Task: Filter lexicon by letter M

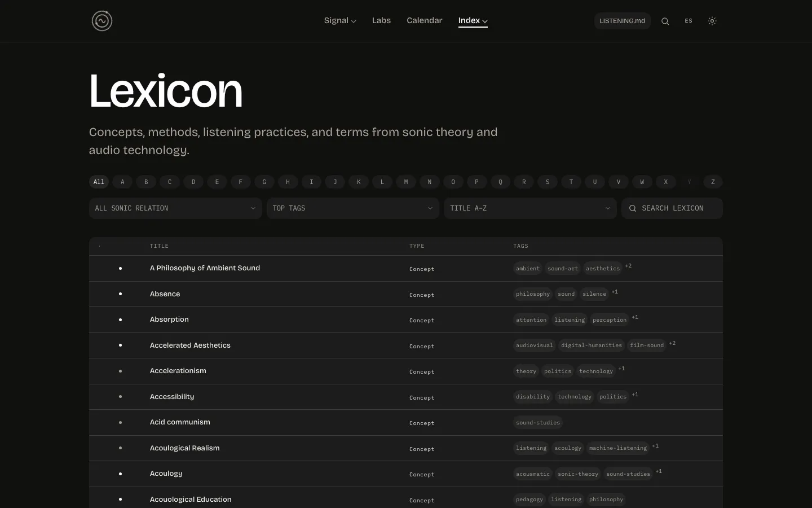Action: point(406,182)
